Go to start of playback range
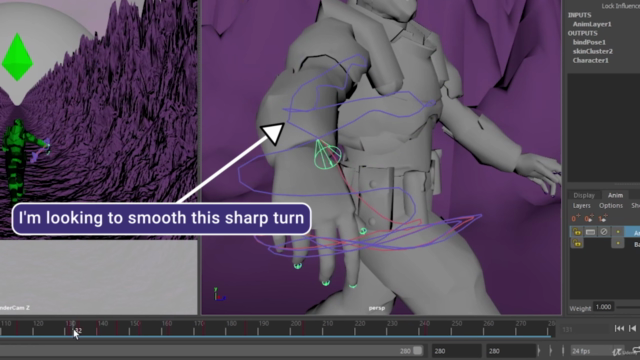This screenshot has height=360, width=640. tap(619, 329)
